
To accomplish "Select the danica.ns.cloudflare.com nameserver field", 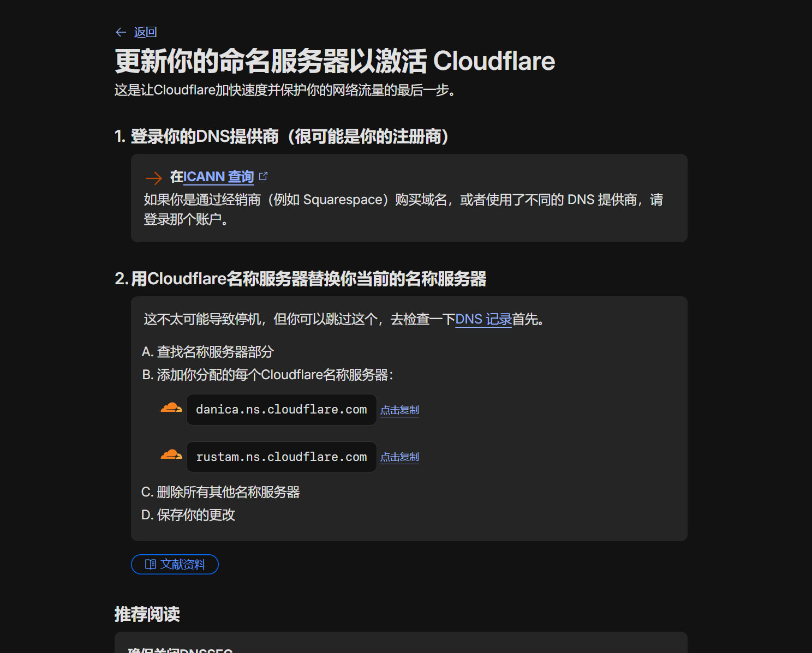I will coord(282,410).
